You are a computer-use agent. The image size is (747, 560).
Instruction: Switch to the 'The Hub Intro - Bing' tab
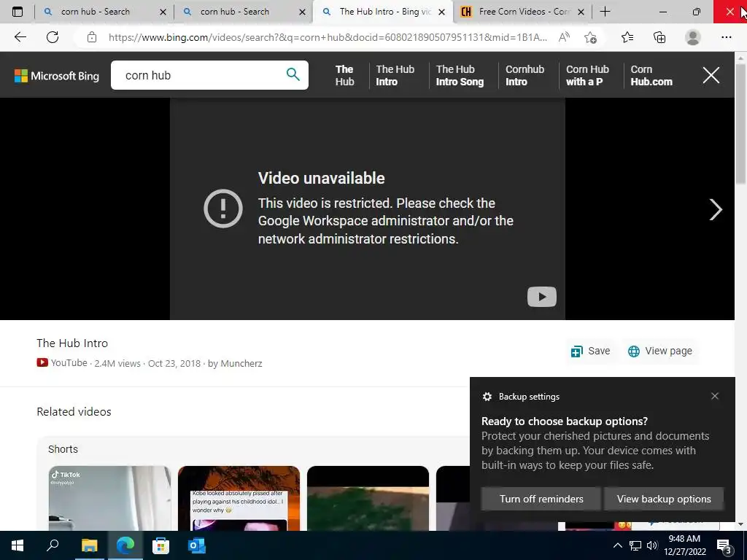coord(384,12)
